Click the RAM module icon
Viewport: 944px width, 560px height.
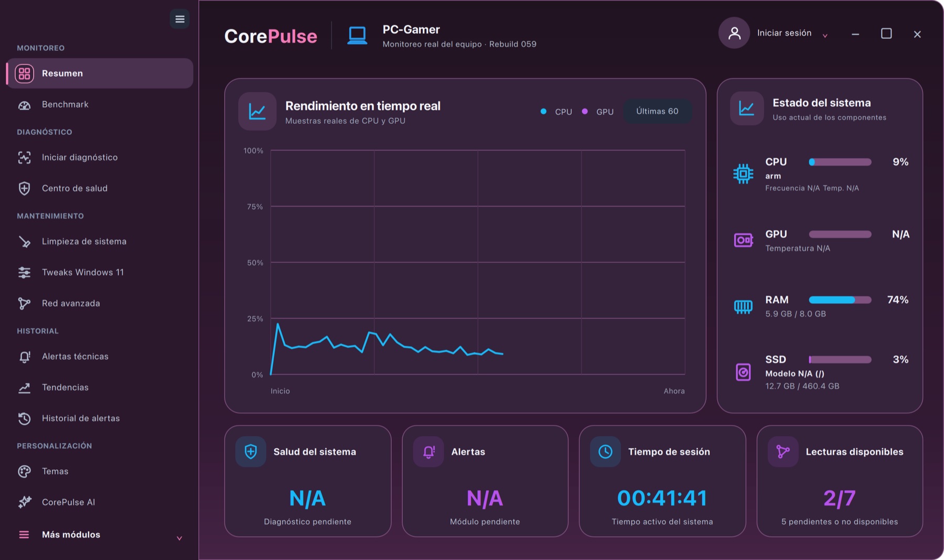[743, 306]
